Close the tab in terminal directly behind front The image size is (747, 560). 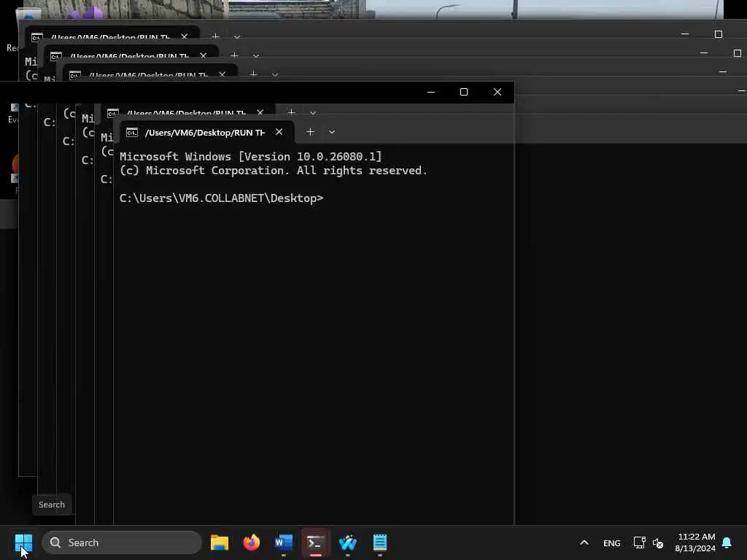[260, 112]
